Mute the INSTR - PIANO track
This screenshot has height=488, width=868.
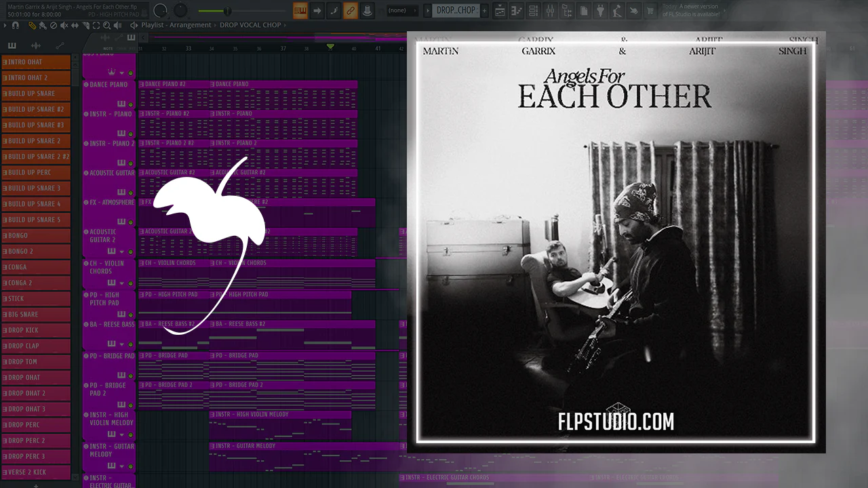[131, 134]
